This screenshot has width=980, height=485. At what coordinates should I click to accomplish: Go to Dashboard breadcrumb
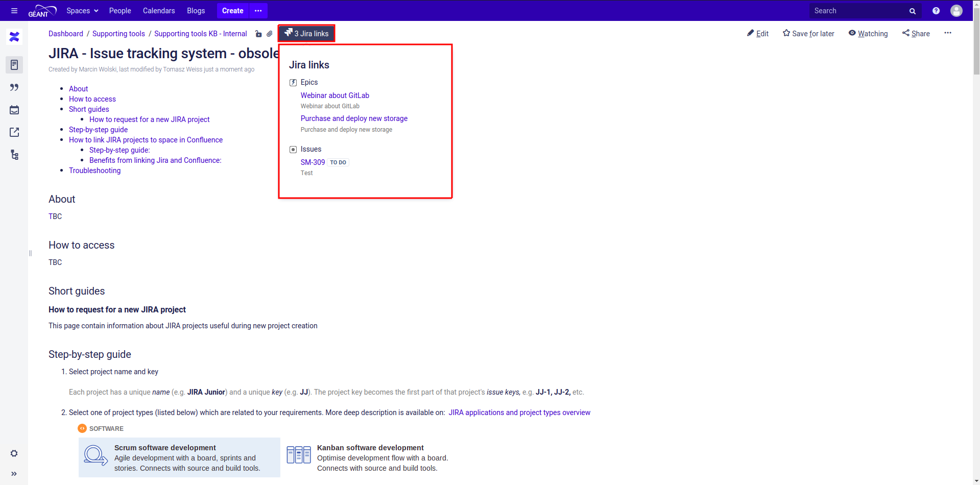[66, 34]
